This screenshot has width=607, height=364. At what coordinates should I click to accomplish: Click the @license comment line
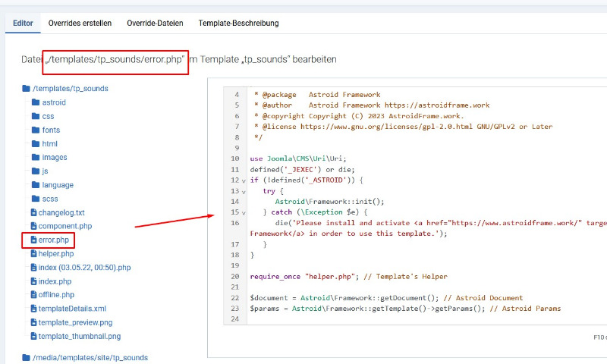click(x=403, y=127)
